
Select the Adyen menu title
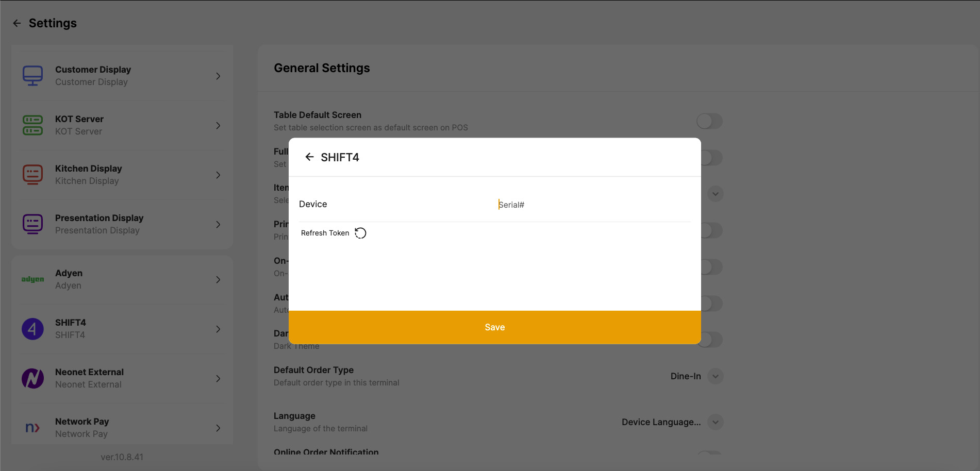coord(69,273)
